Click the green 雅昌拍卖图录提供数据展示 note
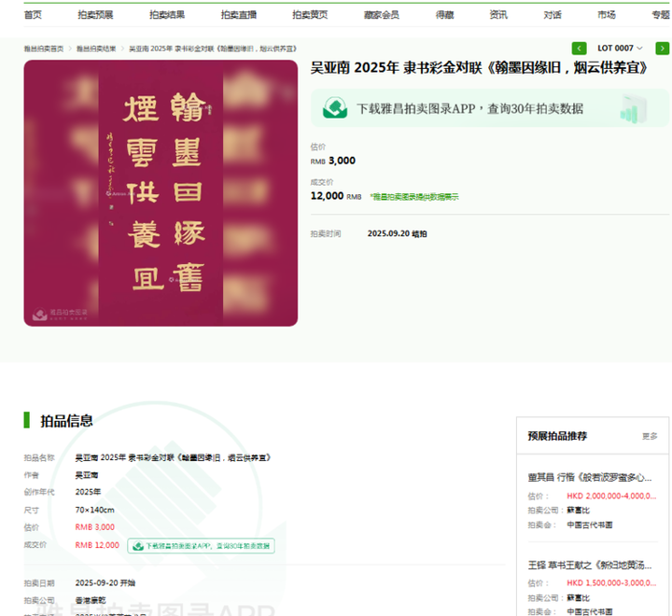Screen dimensions: 672x616 414,197
